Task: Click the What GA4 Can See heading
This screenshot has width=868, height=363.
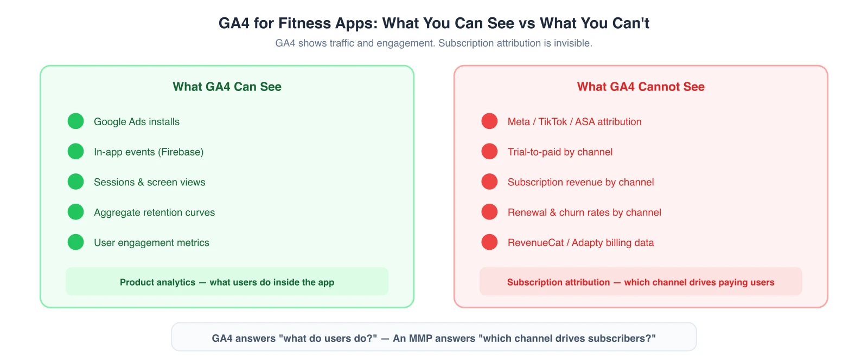Action: [x=227, y=87]
